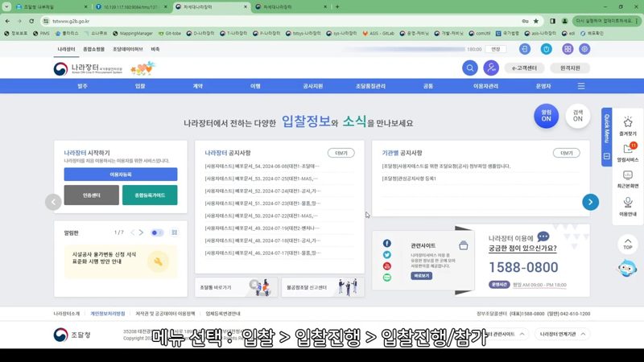
Task: Click the Twitter icon in related sites
Action: [387, 255]
